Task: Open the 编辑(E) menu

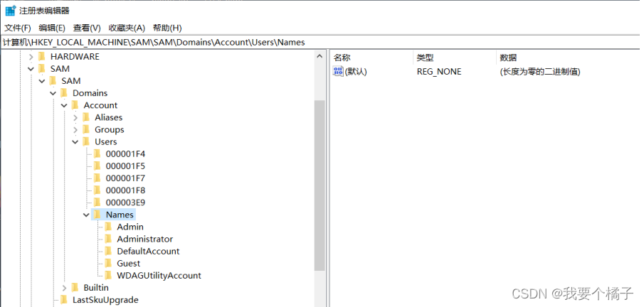Action: click(x=52, y=28)
